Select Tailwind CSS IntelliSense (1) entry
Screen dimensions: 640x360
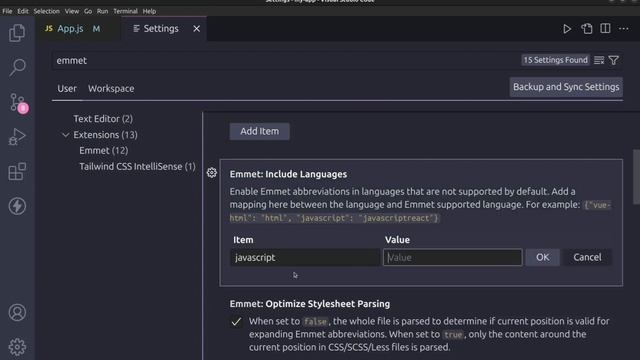point(137,167)
